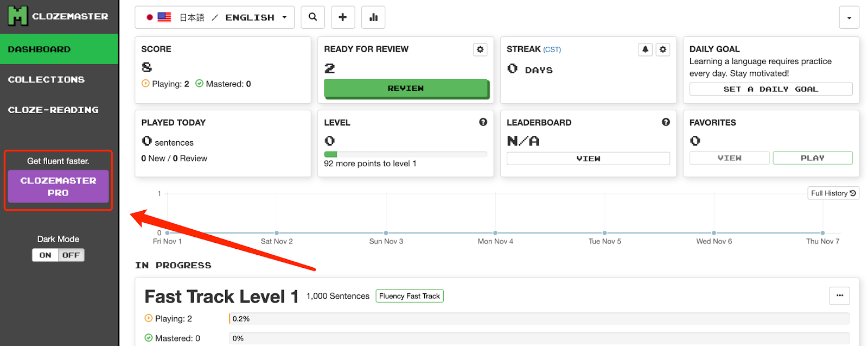
Task: Click the Mon Nov 4 chart point
Action: click(495, 233)
